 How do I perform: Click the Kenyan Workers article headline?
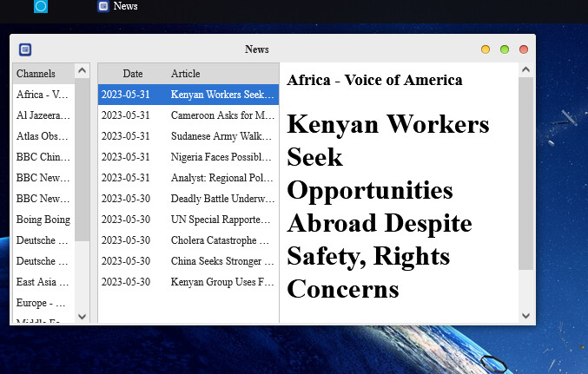[388, 207]
